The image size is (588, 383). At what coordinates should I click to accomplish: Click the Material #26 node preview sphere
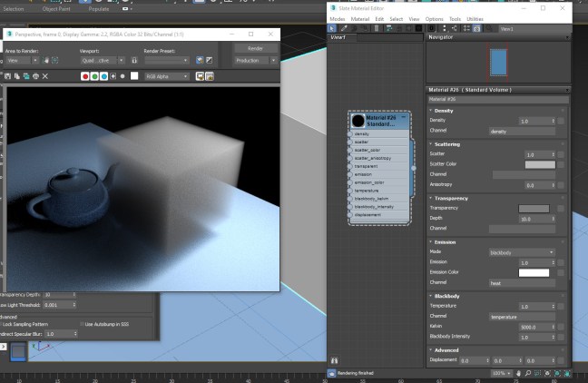[x=358, y=121]
